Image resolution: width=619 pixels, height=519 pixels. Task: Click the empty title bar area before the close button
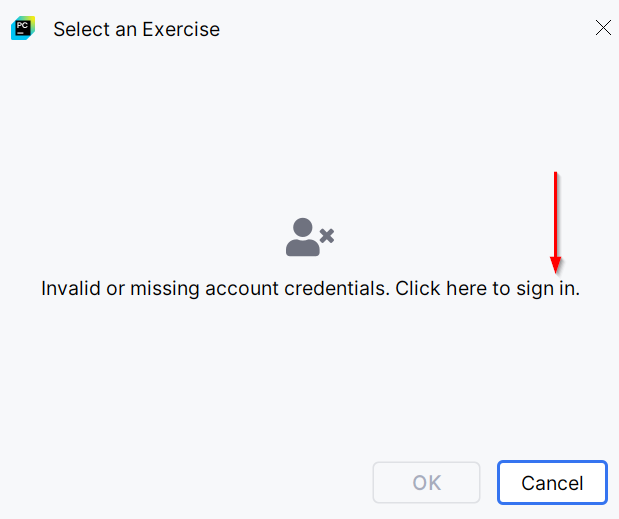[x=400, y=28]
